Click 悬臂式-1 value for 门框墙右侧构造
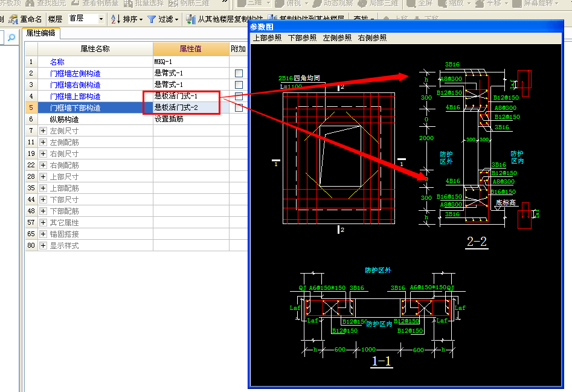The width and height of the screenshot is (572, 392). pos(191,85)
